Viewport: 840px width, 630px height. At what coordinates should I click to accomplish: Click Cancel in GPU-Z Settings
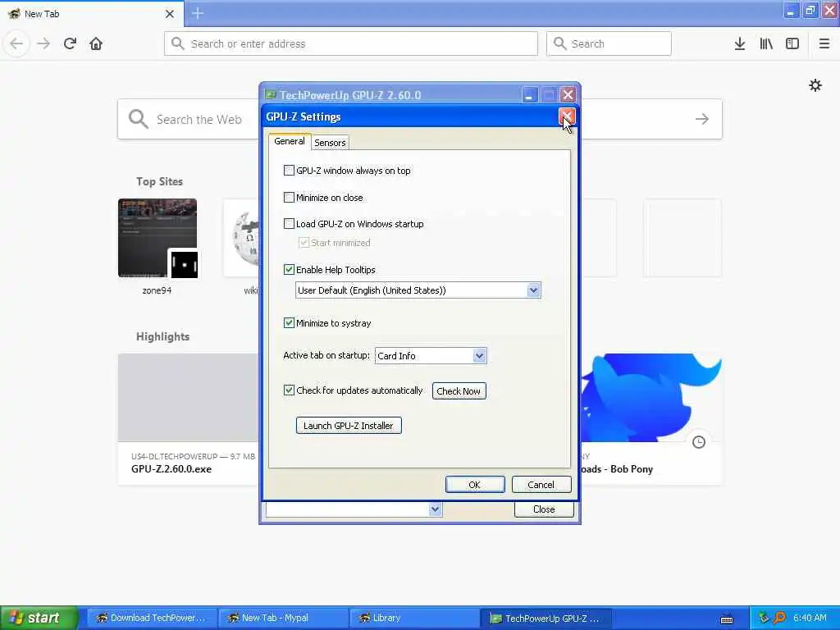[x=541, y=484]
